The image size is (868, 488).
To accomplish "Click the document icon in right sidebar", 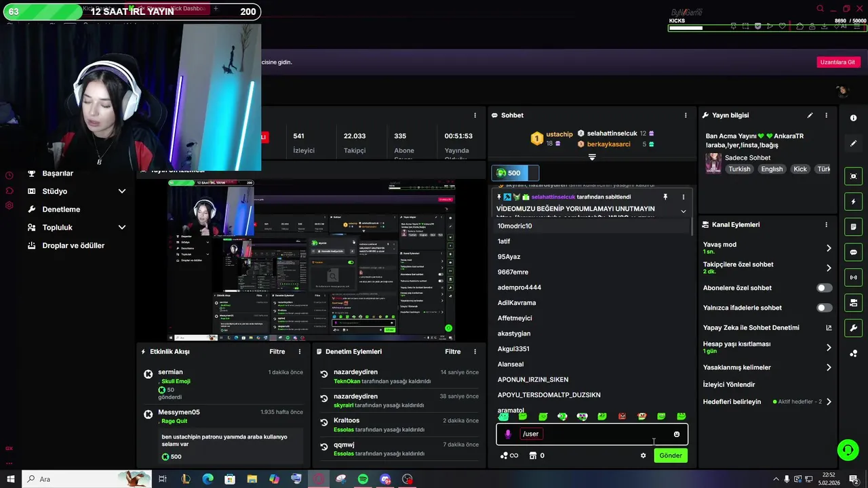I will (x=853, y=226).
